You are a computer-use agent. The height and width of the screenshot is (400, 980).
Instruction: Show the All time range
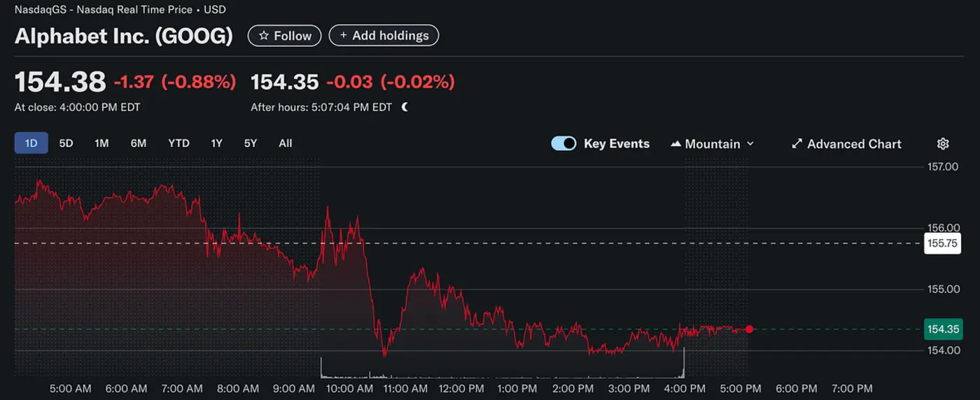pyautogui.click(x=286, y=143)
